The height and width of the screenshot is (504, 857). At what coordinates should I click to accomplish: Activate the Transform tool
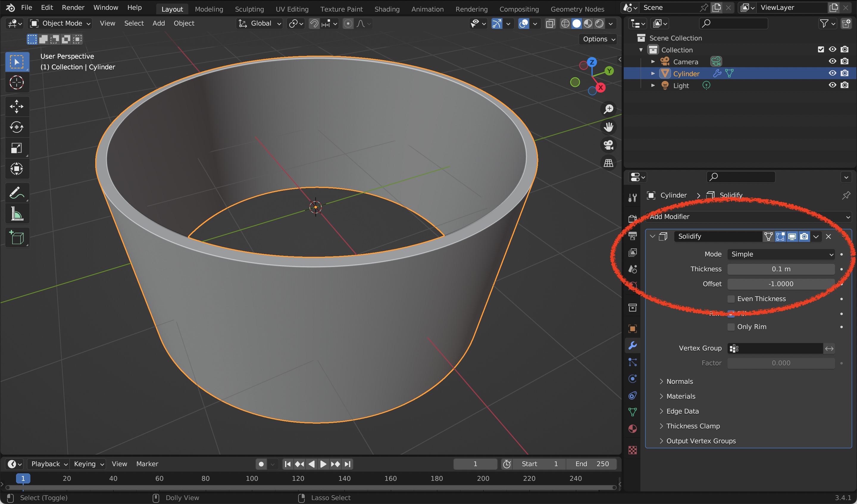point(16,169)
